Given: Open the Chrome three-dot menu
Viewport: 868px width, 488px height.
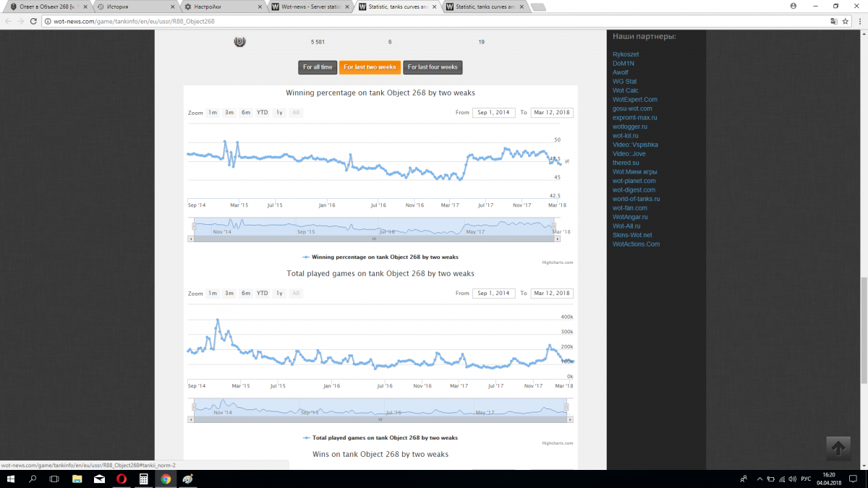Looking at the screenshot, I should (859, 22).
